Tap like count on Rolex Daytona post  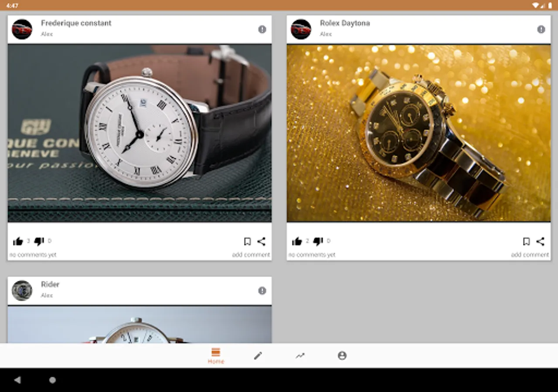pyautogui.click(x=307, y=241)
